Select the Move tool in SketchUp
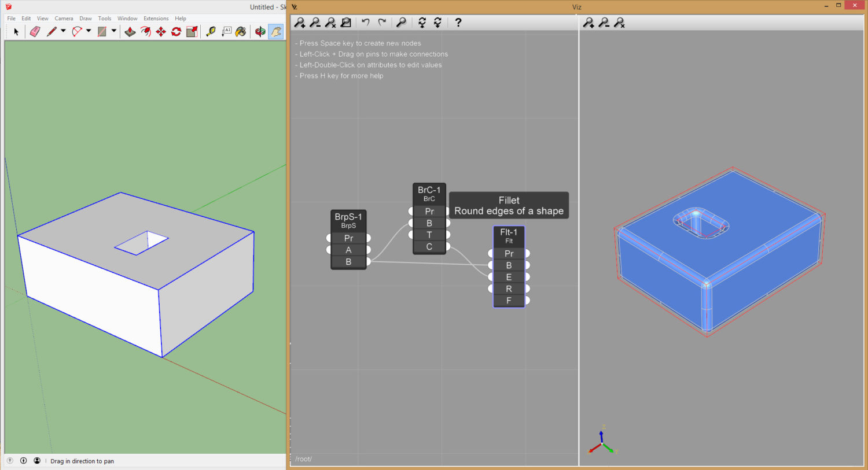 point(161,31)
